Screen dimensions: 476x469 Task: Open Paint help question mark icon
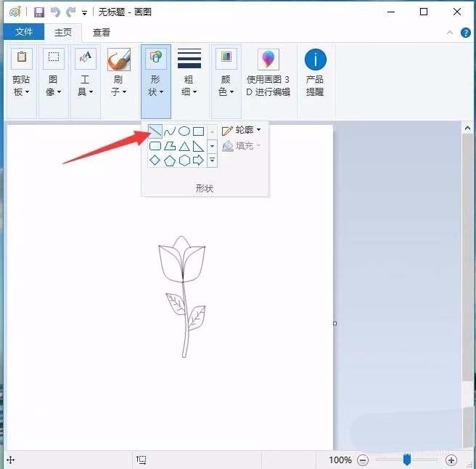click(466, 33)
